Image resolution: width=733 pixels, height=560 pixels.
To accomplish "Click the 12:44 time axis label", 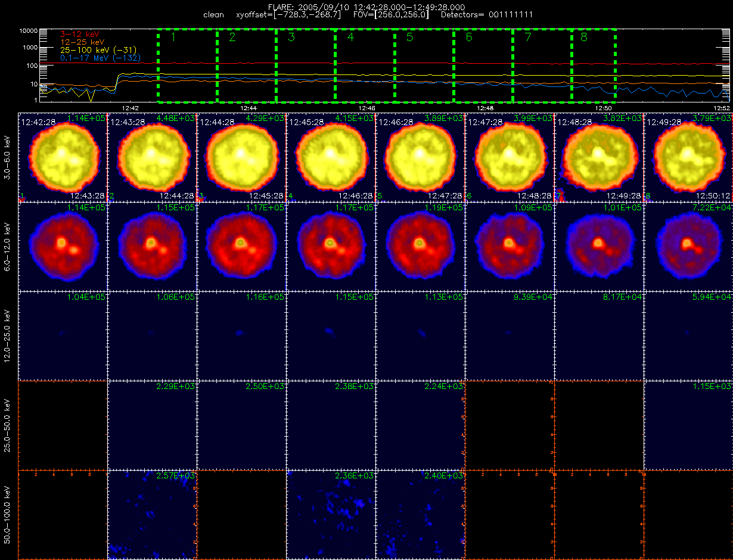I will [x=249, y=108].
